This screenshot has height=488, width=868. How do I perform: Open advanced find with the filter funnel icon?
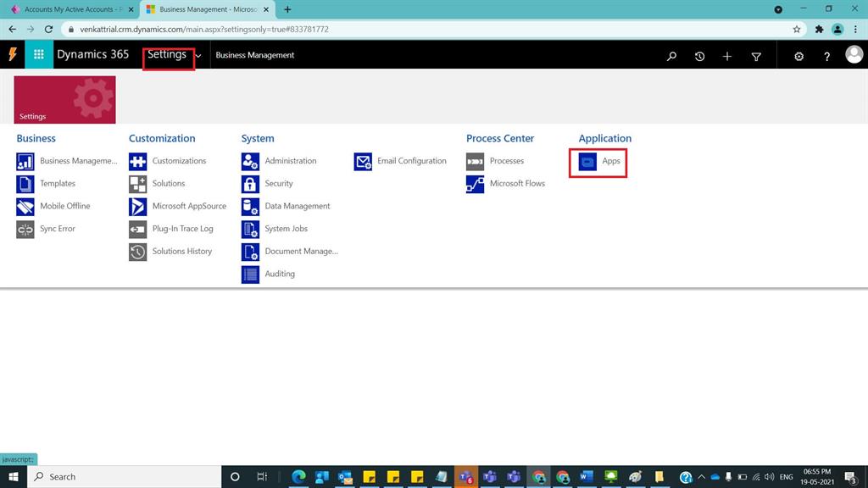(756, 56)
